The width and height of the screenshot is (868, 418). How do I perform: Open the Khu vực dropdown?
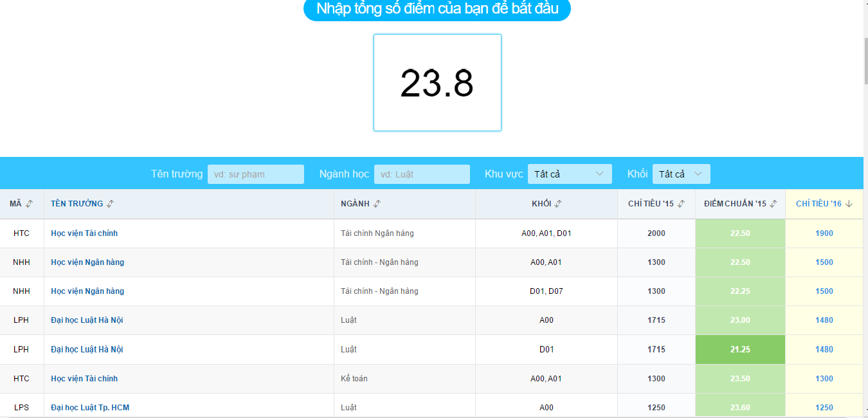coord(570,174)
